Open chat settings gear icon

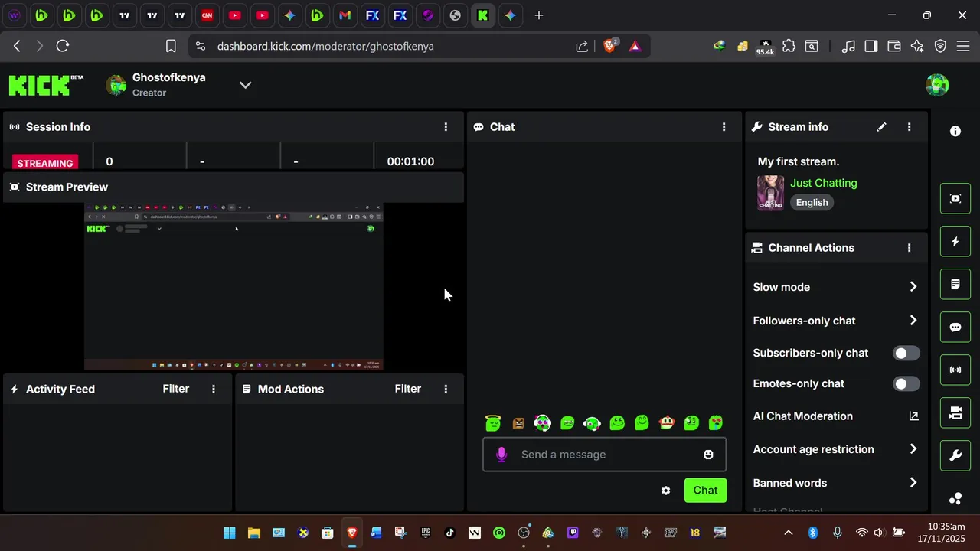[x=665, y=491]
